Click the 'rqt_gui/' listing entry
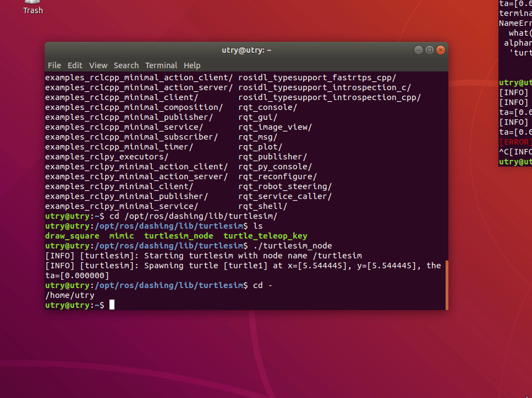Viewport: 532px width, 398px height. click(258, 117)
